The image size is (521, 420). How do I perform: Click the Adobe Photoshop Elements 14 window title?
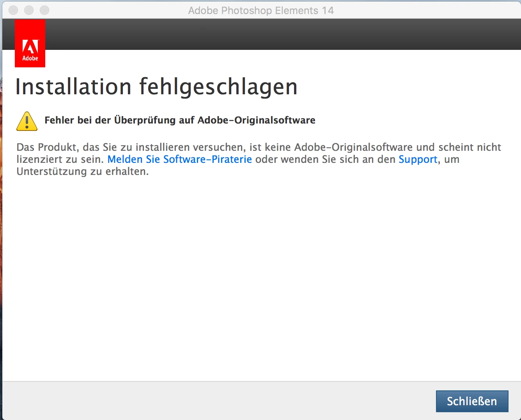pos(261,11)
